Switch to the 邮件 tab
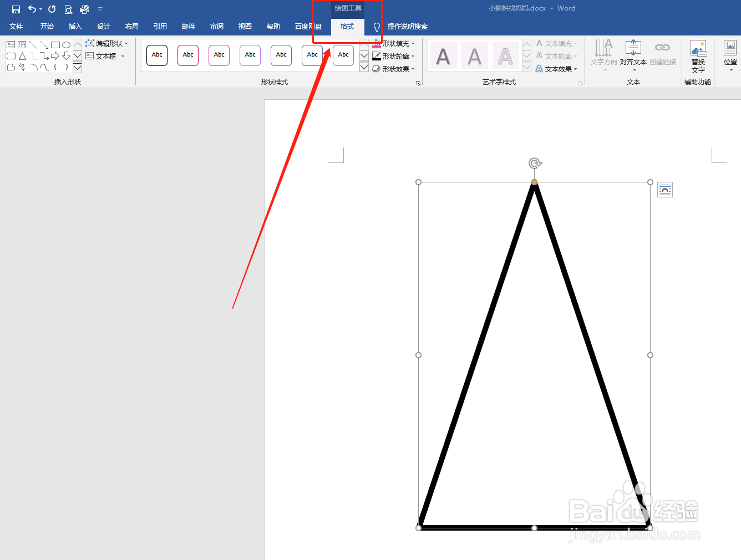Screen dimensions: 741x560 coord(189,27)
